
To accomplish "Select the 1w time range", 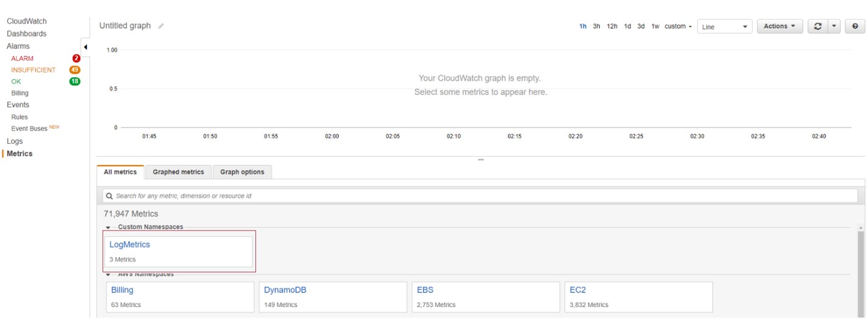I will (655, 26).
